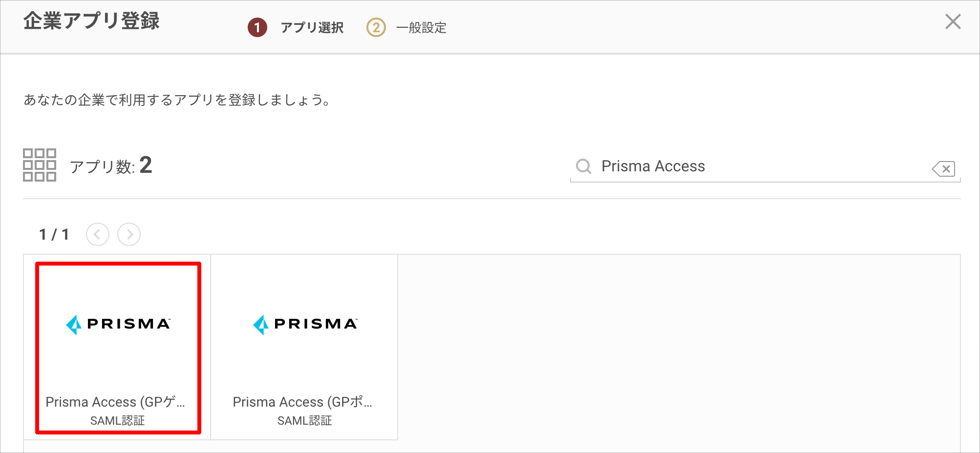Go to next page arrow
This screenshot has height=453, width=980.
129,234
